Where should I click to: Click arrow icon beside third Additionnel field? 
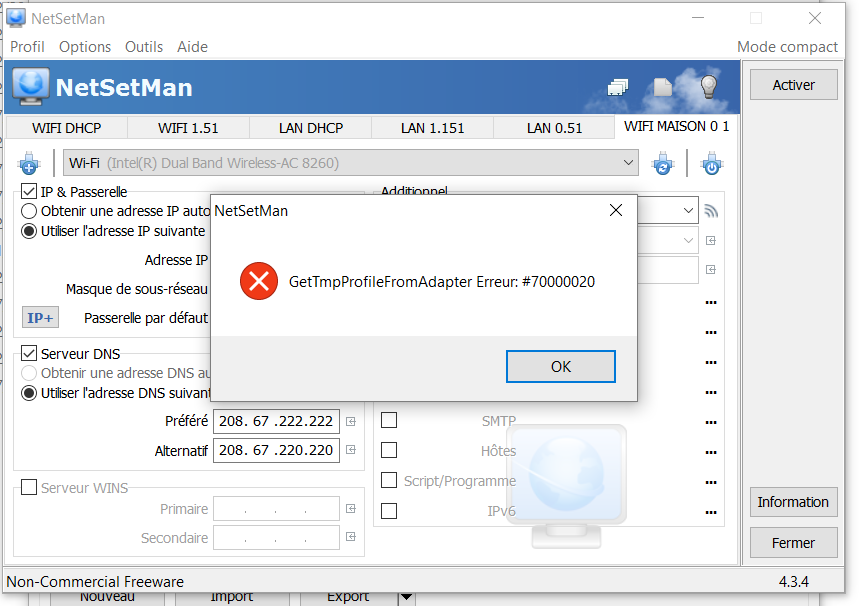click(711, 269)
